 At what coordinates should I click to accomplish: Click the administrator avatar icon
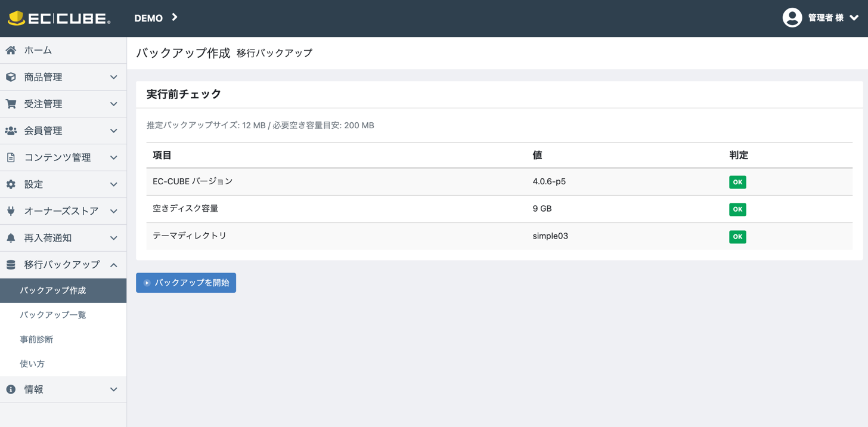(x=792, y=18)
